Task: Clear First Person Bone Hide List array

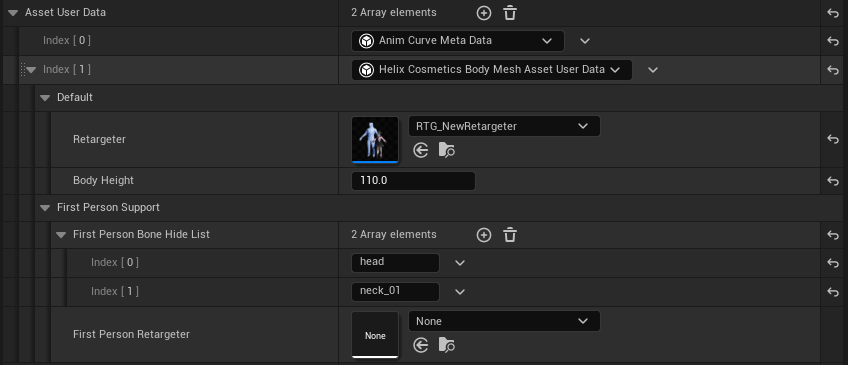Action: coord(509,235)
